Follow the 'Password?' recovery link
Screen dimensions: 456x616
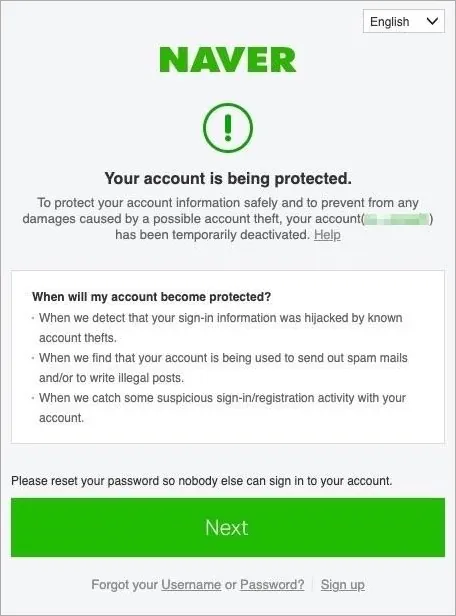pos(272,585)
